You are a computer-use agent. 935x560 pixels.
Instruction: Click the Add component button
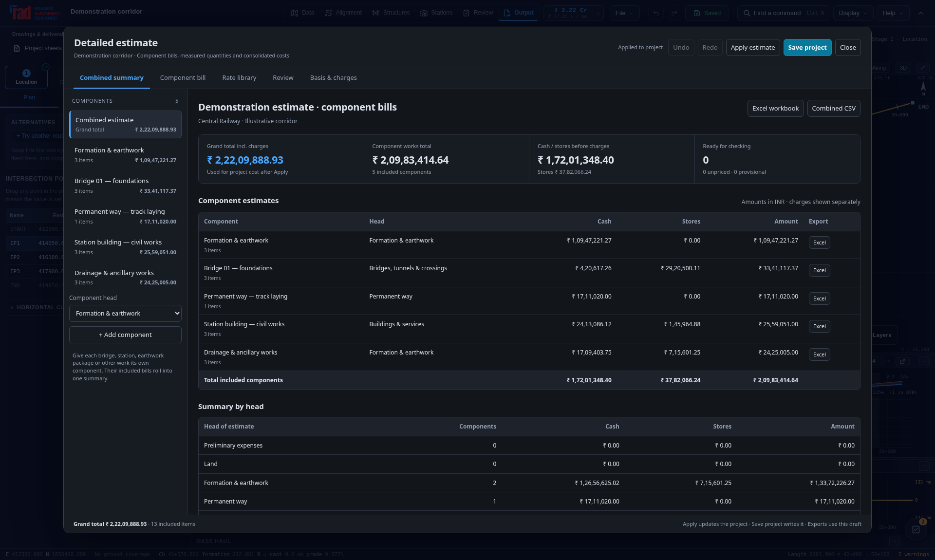[x=125, y=335]
